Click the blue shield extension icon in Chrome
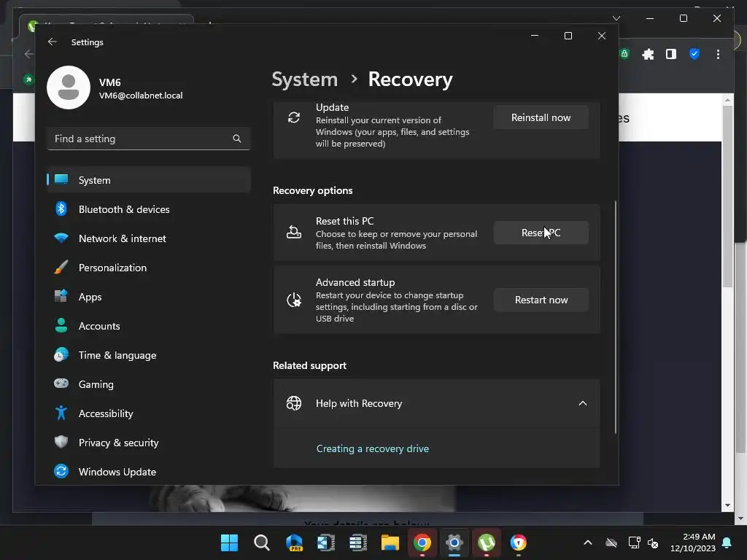 tap(694, 54)
